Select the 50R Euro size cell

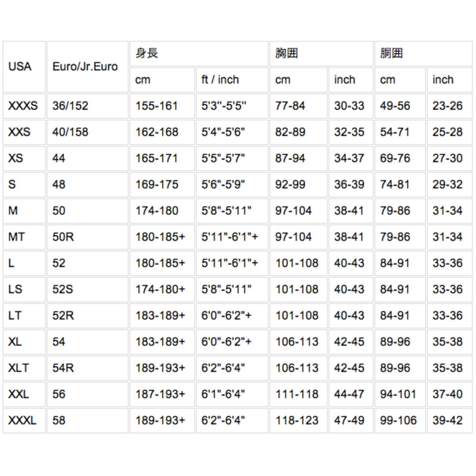click(x=63, y=237)
